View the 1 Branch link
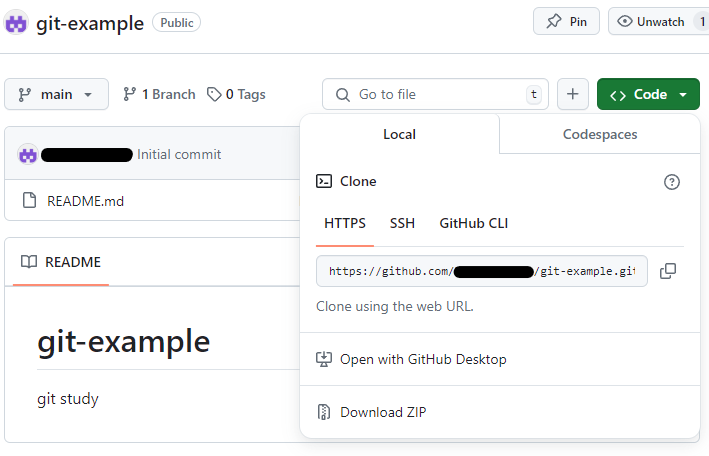 point(159,94)
